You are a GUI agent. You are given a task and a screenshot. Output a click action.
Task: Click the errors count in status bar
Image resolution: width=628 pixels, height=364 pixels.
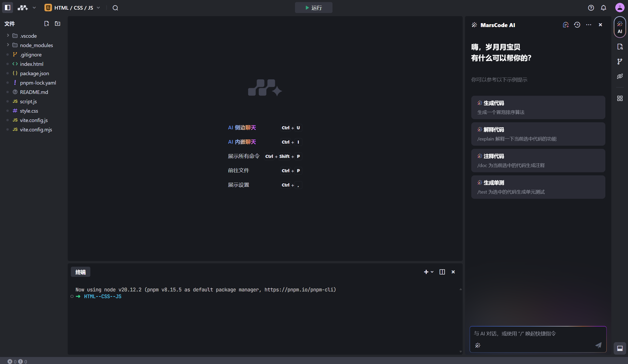pyautogui.click(x=12, y=361)
